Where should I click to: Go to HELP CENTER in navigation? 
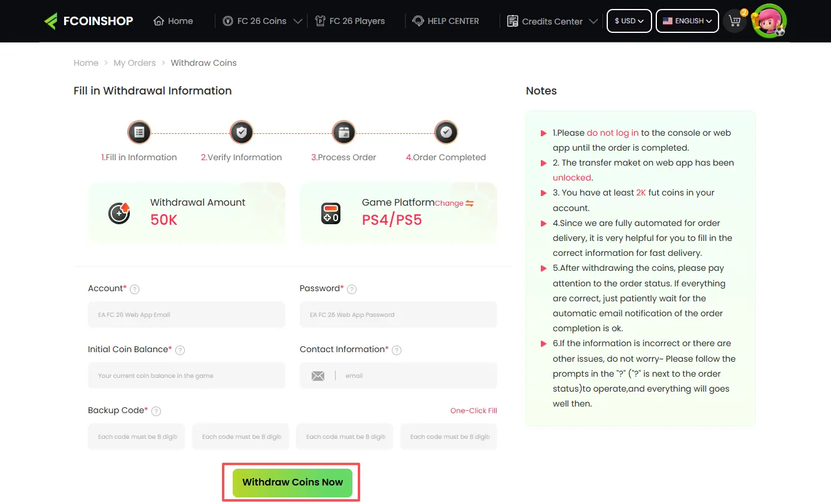(x=446, y=20)
